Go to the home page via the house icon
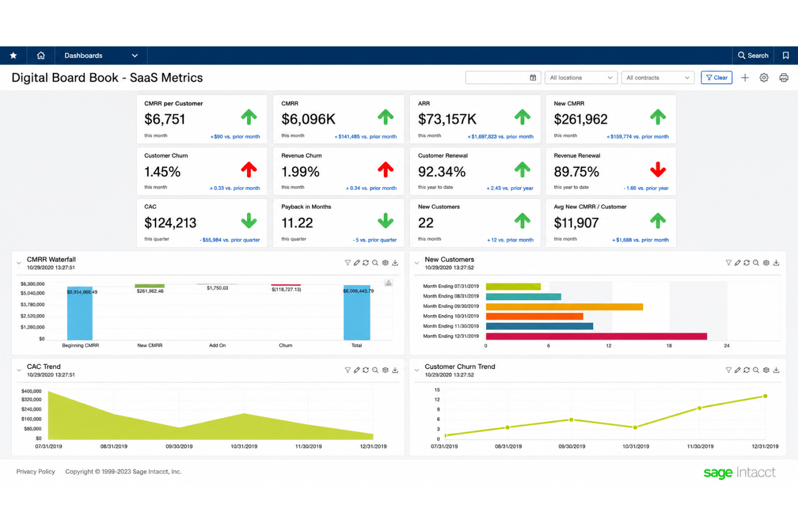This screenshot has width=798, height=532. point(41,56)
